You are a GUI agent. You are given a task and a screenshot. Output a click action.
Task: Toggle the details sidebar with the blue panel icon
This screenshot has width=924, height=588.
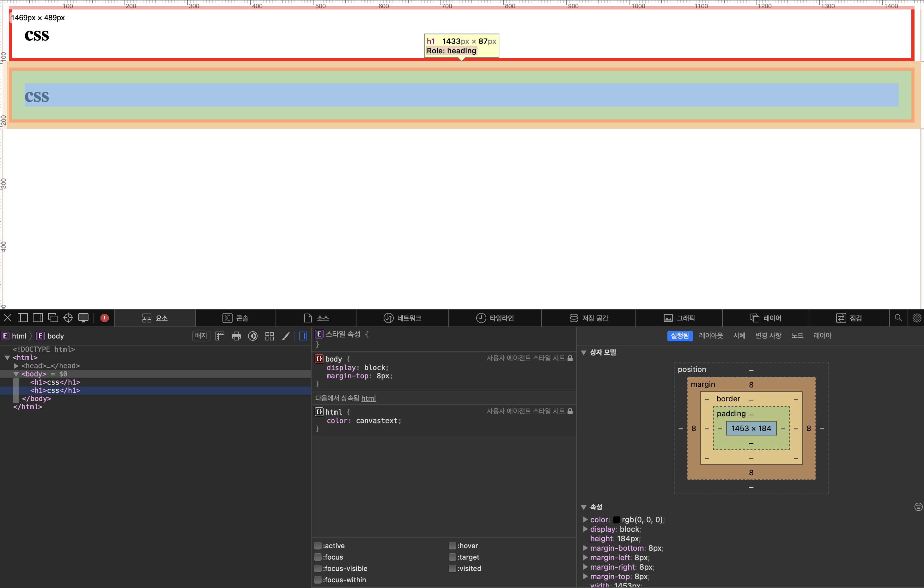click(x=303, y=336)
